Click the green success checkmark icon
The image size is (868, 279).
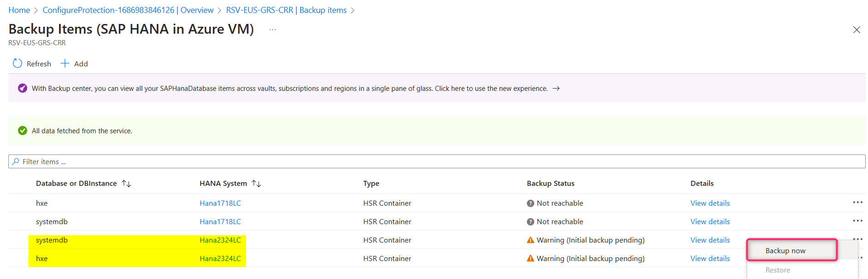tap(23, 131)
